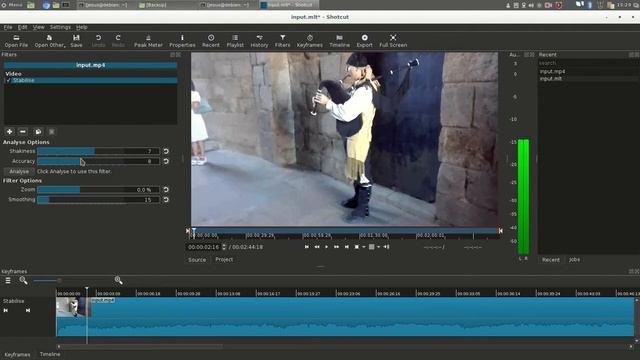Open the keyframes panel hamburger menu
The width and height of the screenshot is (640, 360).
pos(8,280)
